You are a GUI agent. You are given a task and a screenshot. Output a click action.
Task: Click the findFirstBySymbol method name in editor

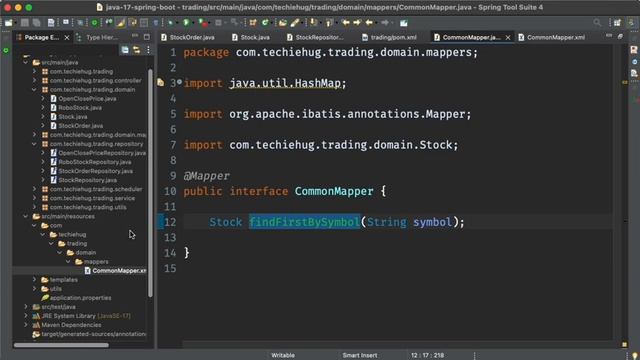(x=304, y=222)
